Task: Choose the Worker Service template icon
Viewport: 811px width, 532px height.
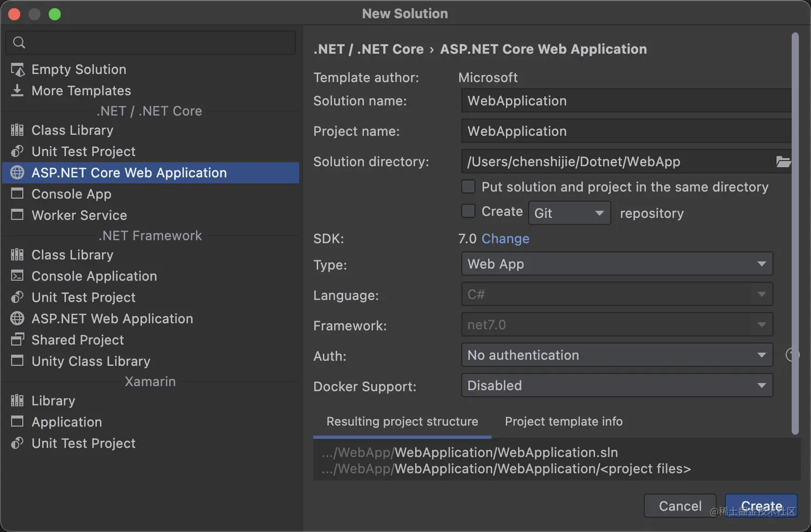Action: click(x=18, y=215)
